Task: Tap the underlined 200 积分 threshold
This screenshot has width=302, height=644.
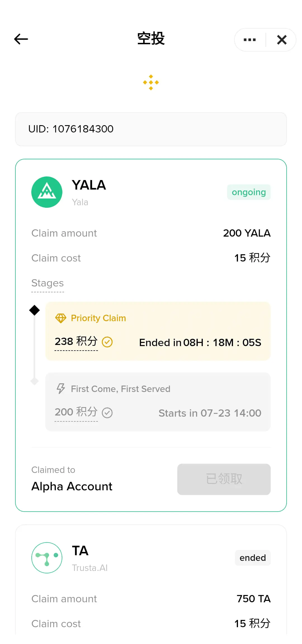Action: click(x=76, y=412)
